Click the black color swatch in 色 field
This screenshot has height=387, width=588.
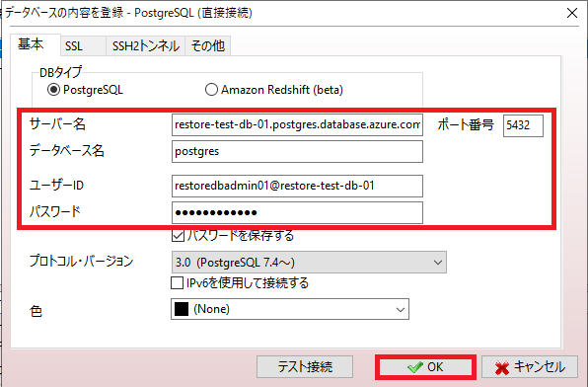coord(182,309)
